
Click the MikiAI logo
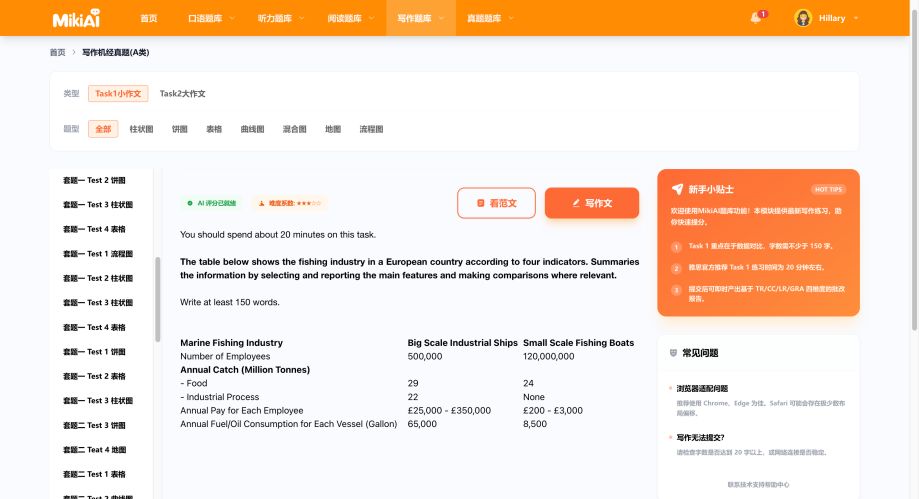pyautogui.click(x=76, y=18)
